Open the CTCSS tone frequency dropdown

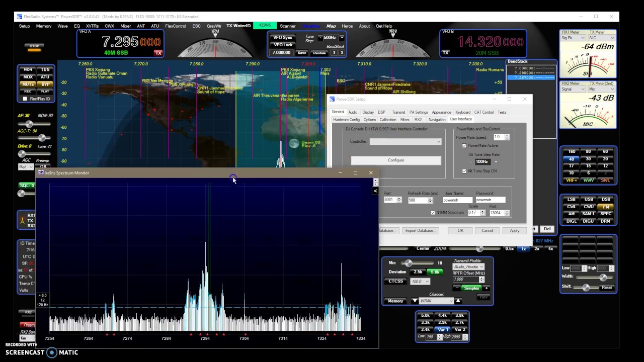(x=420, y=282)
